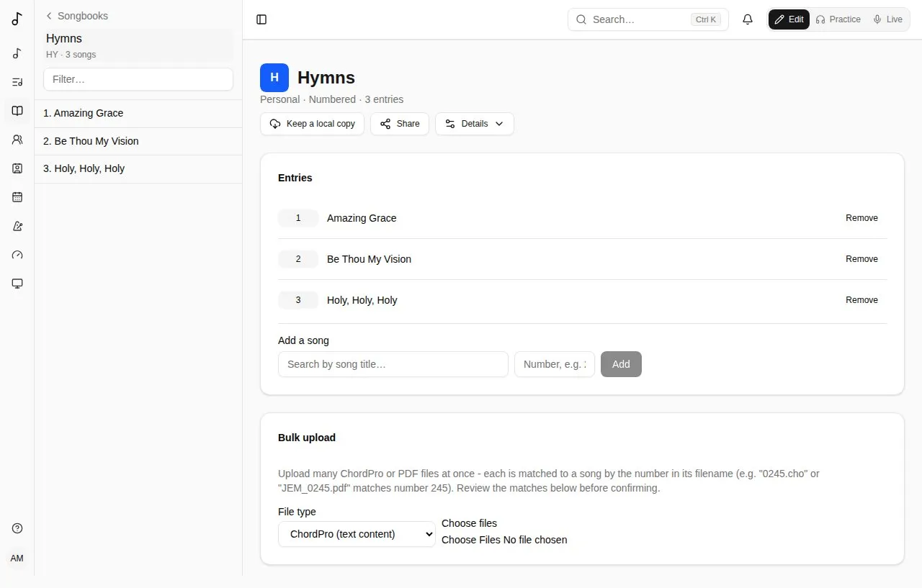Open the File type dropdown
The height and width of the screenshot is (588, 922).
357,534
